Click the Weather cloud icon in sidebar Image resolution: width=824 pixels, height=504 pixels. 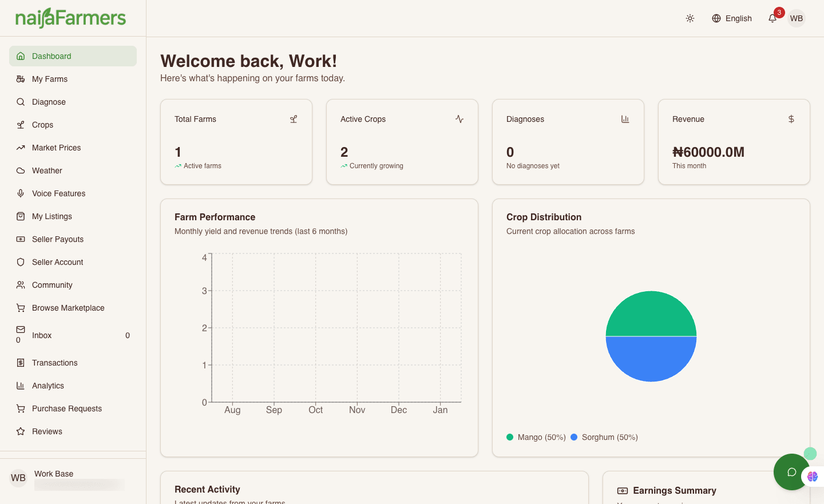21,170
